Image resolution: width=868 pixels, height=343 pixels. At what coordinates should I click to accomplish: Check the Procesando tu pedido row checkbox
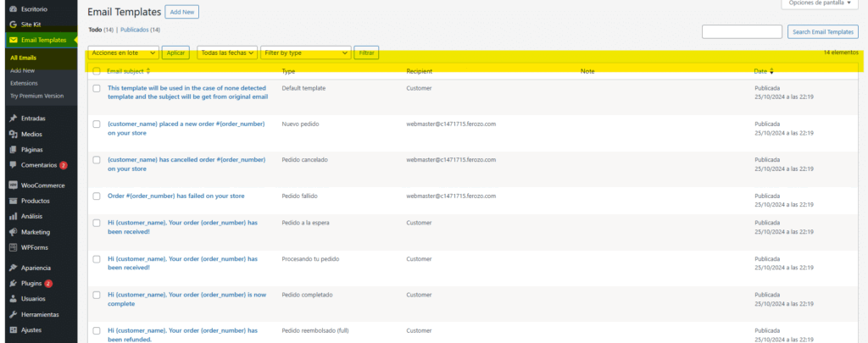tap(97, 259)
